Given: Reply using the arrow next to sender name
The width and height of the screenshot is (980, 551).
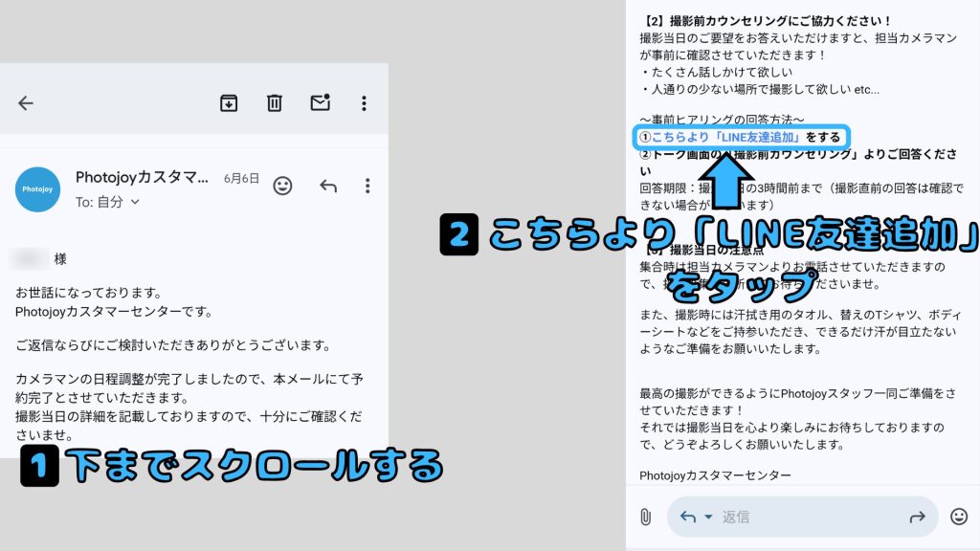Looking at the screenshot, I should [328, 186].
